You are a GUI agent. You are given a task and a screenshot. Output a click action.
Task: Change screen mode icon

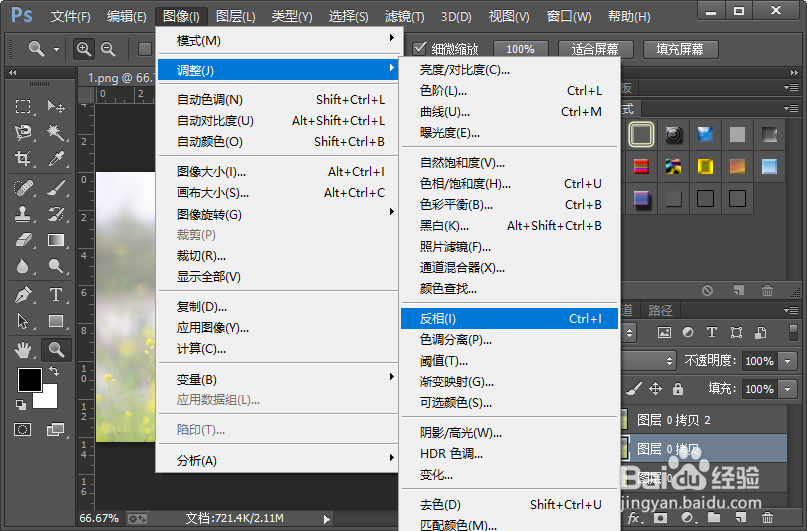(55, 430)
